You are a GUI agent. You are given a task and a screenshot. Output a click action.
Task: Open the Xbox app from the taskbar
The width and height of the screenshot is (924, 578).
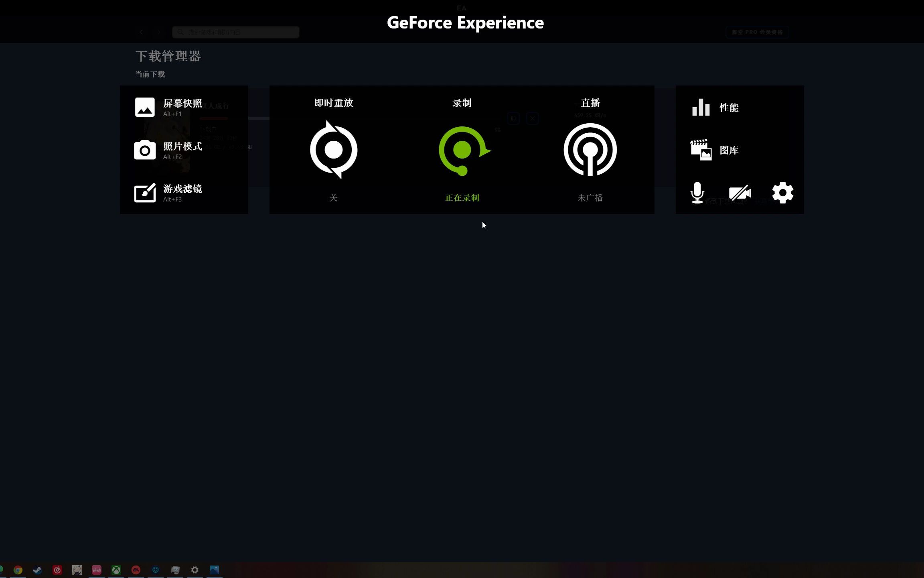116,570
